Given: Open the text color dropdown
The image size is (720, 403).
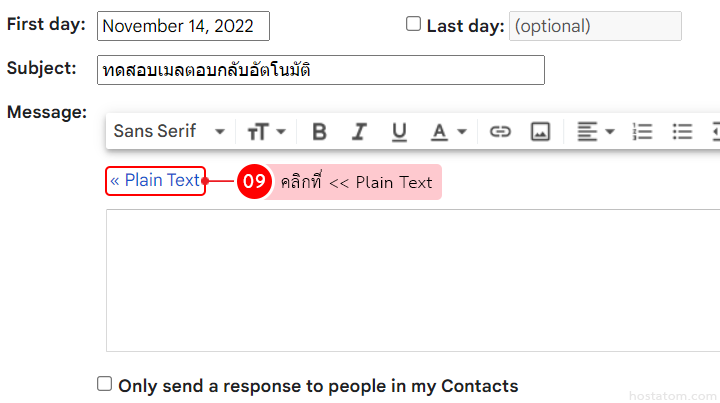Looking at the screenshot, I should tap(448, 131).
